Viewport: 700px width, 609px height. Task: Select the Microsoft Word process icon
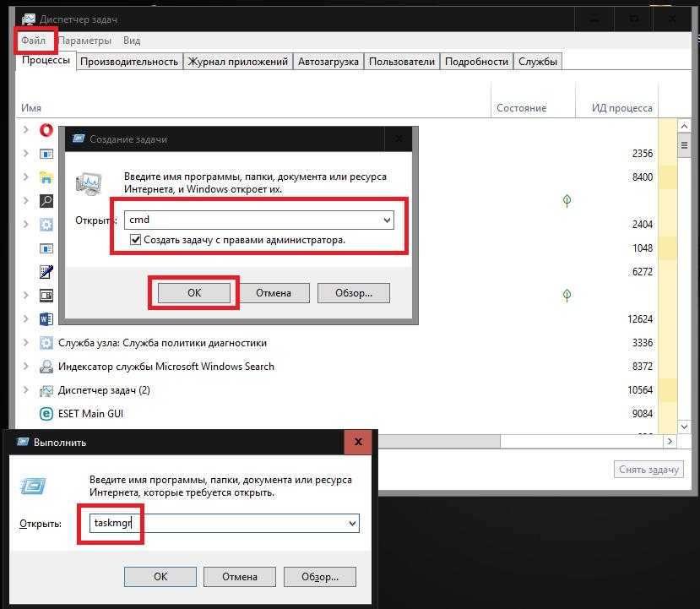point(46,319)
